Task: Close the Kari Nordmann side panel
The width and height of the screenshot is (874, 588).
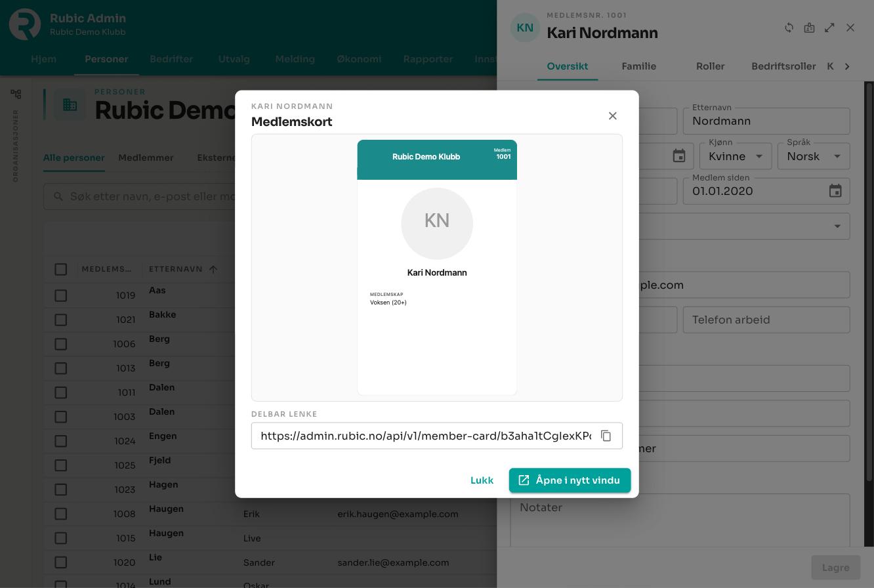Action: click(x=850, y=28)
